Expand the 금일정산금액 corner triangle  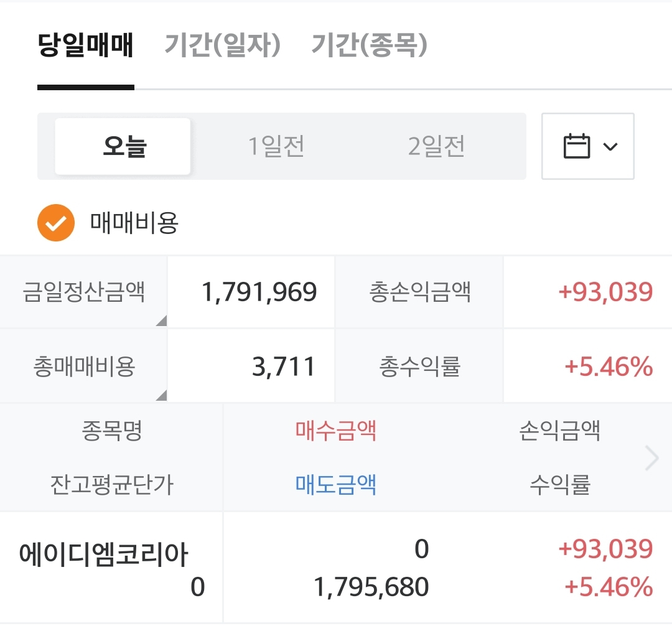pos(161,321)
